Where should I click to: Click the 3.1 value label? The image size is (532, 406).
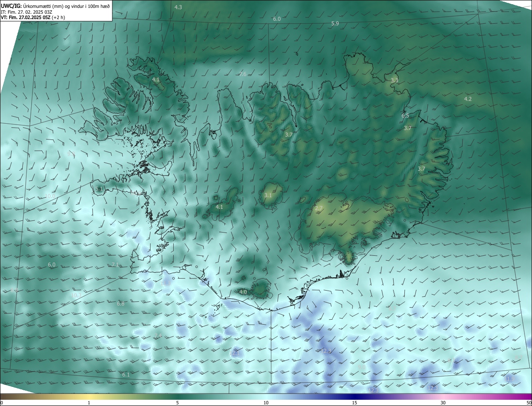coord(268,196)
